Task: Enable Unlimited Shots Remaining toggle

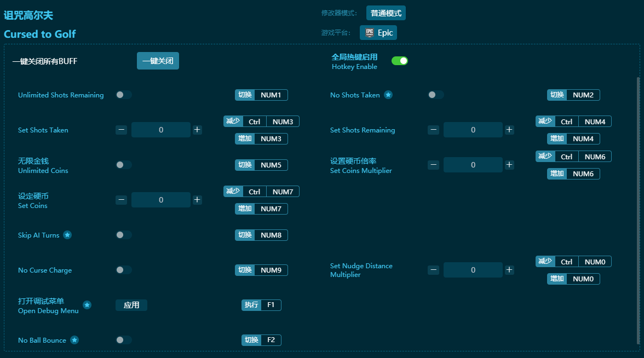Action: point(124,95)
